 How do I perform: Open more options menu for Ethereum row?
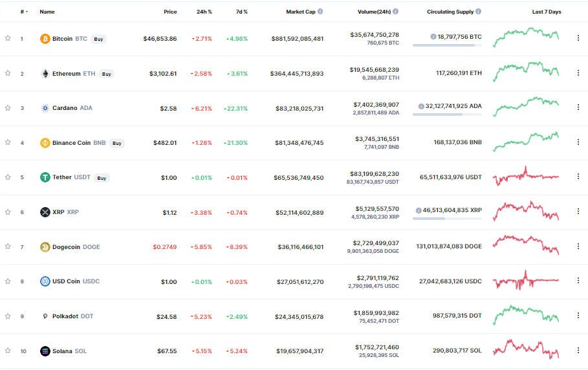578,72
